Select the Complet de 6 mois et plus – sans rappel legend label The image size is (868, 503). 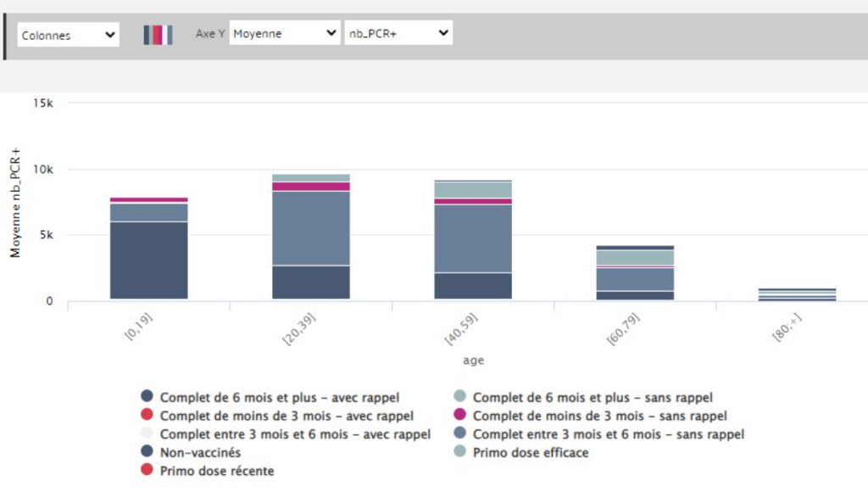(595, 397)
